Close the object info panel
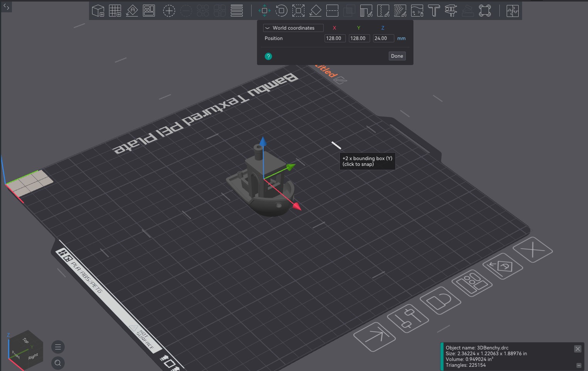Viewport: 588px width, 371px height. point(578,349)
